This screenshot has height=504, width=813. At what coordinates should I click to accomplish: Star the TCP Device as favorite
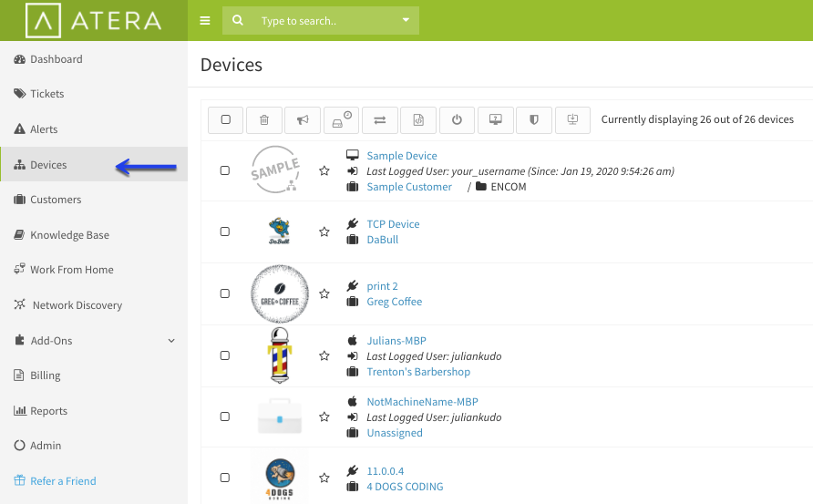(x=324, y=231)
